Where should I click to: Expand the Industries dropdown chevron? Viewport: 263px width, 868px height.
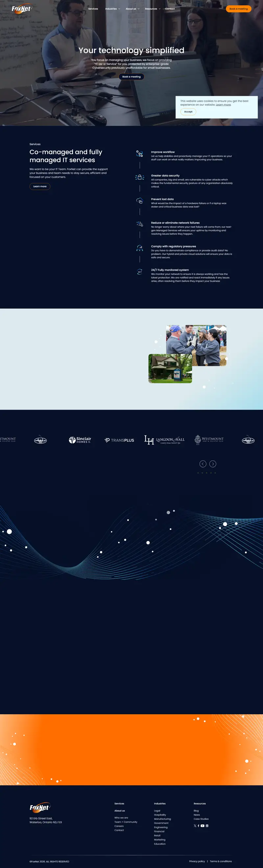coord(119,9)
